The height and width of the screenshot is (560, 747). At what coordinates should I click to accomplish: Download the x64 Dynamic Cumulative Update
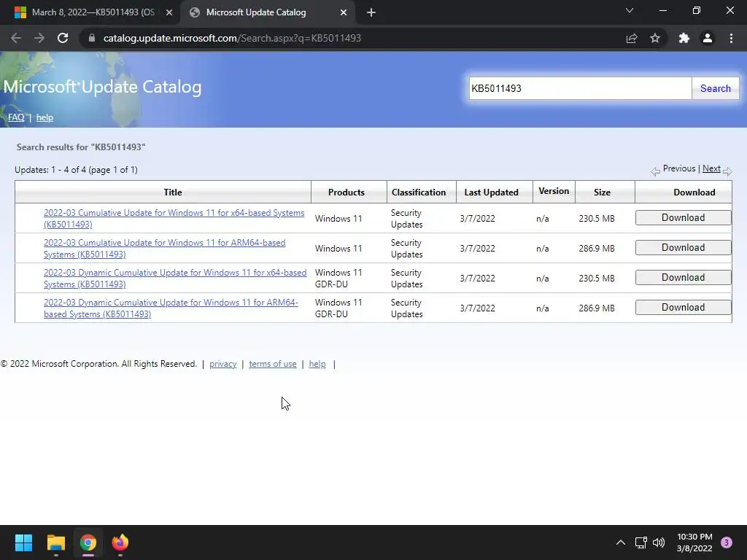pyautogui.click(x=683, y=278)
